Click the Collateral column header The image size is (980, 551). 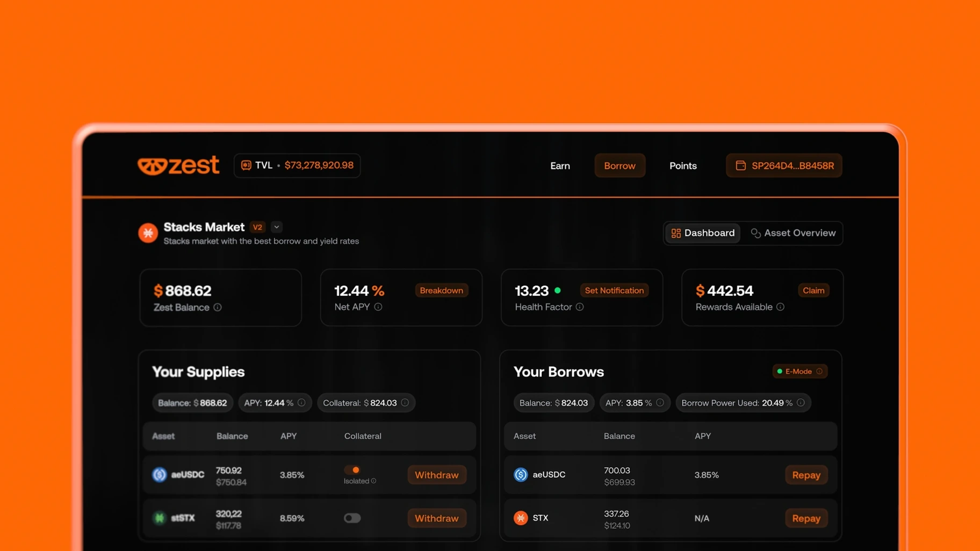pos(363,436)
